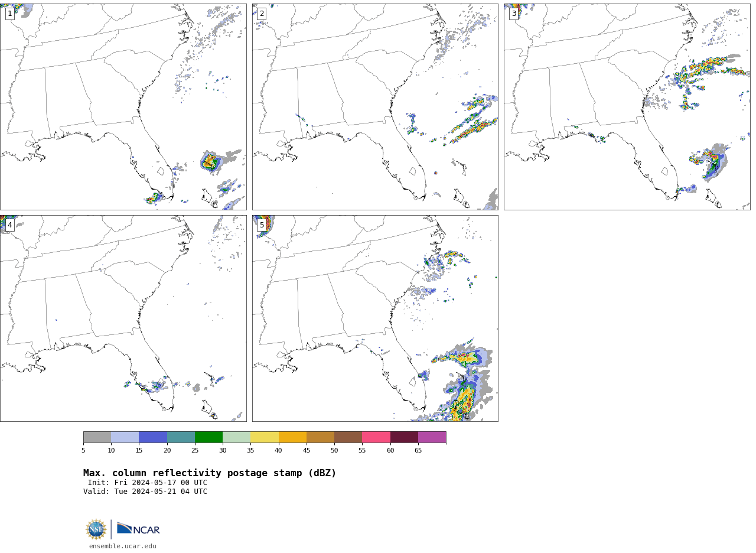Click the teal 20-25 dBZ swatch
Screen dimensions: 756x553
(181, 437)
